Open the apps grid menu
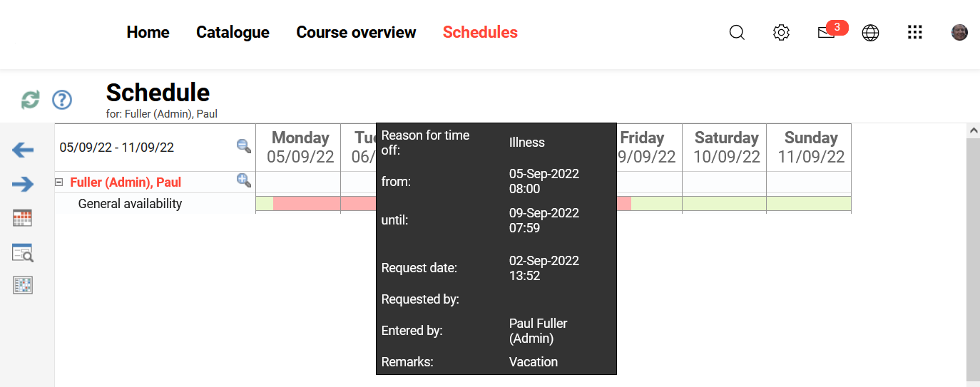 click(x=915, y=33)
